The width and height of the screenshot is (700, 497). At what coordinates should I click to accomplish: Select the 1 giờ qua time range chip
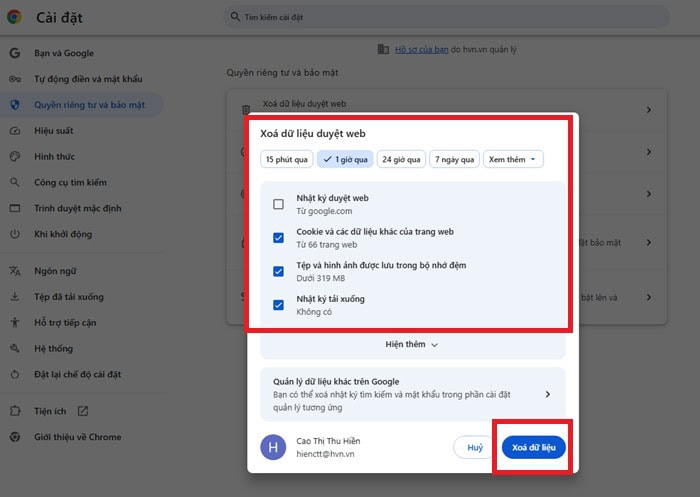click(x=345, y=159)
